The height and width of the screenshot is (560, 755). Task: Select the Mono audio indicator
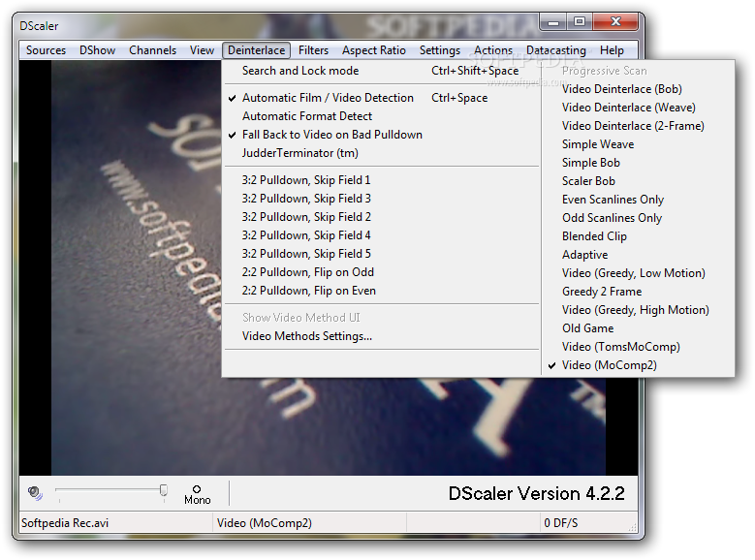[x=197, y=495]
